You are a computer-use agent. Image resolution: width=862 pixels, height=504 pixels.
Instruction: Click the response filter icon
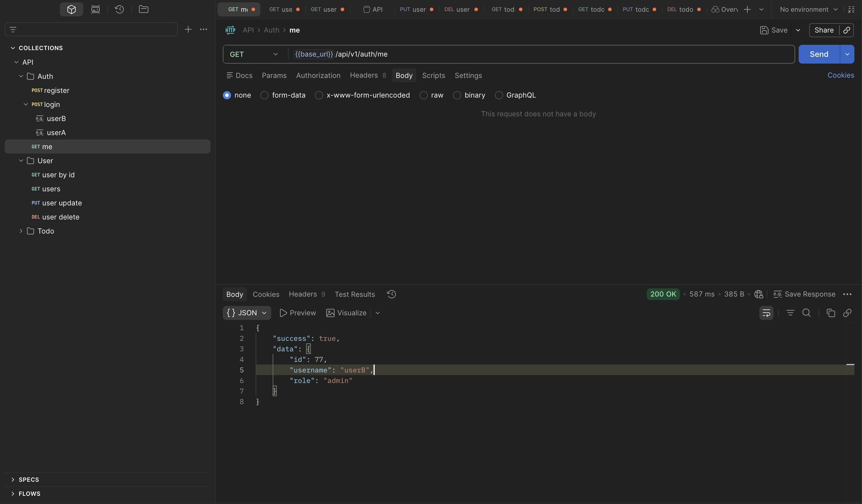pyautogui.click(x=790, y=313)
